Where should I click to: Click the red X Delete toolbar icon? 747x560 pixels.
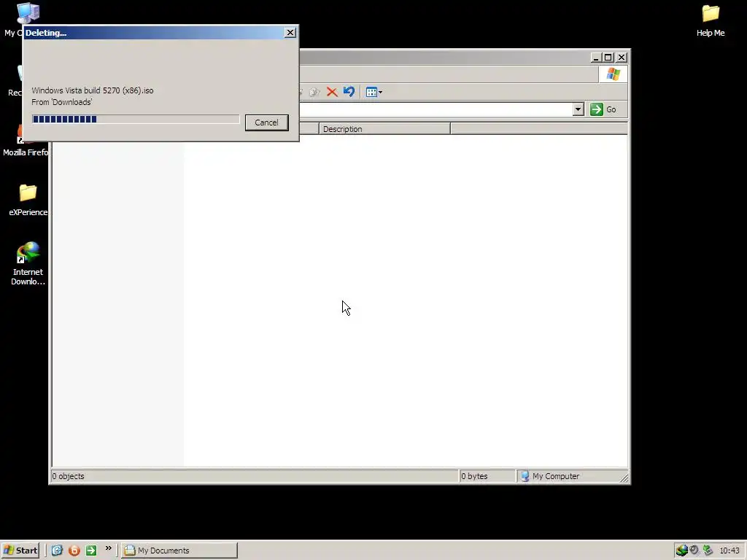point(332,92)
